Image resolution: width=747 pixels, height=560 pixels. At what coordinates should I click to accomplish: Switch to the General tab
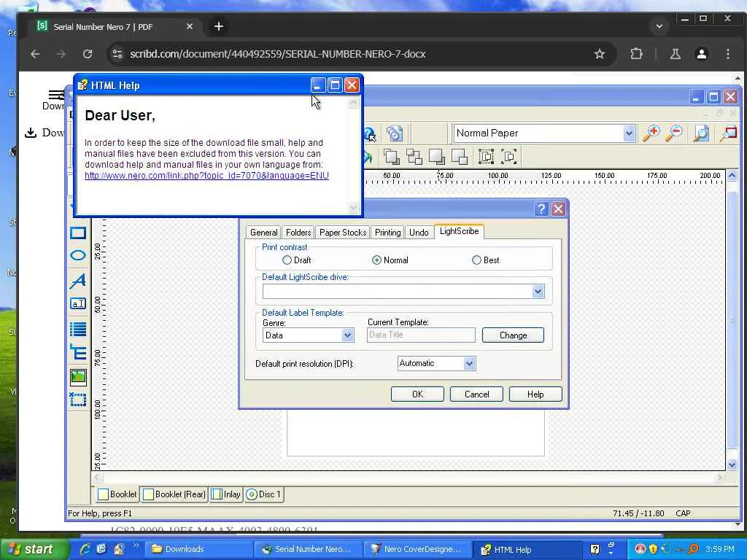[x=263, y=233]
